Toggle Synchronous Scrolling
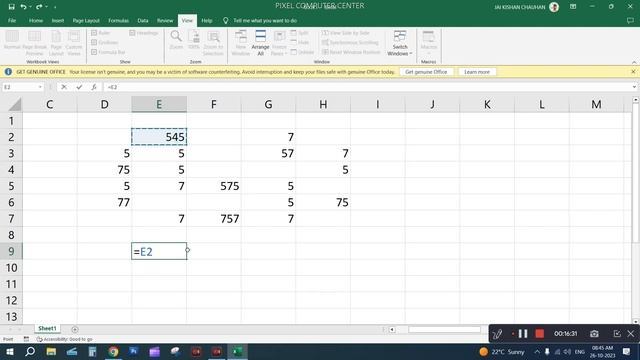This screenshot has height=360, width=640. tap(350, 42)
